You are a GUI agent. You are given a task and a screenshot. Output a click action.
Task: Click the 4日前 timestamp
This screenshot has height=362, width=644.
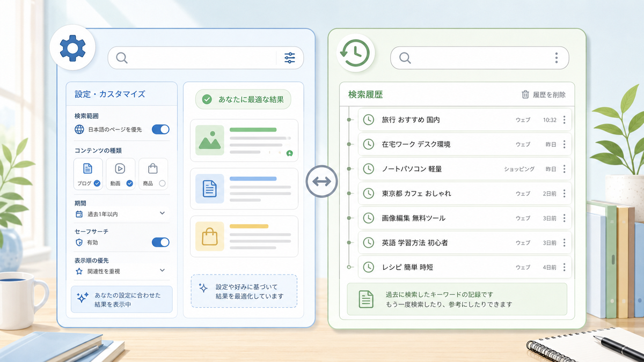550,267
